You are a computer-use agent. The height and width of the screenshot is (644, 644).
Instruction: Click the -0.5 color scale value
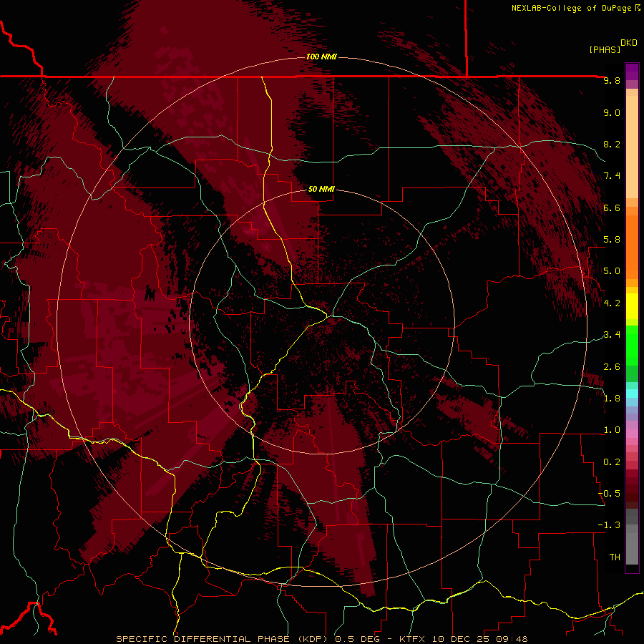point(610,494)
